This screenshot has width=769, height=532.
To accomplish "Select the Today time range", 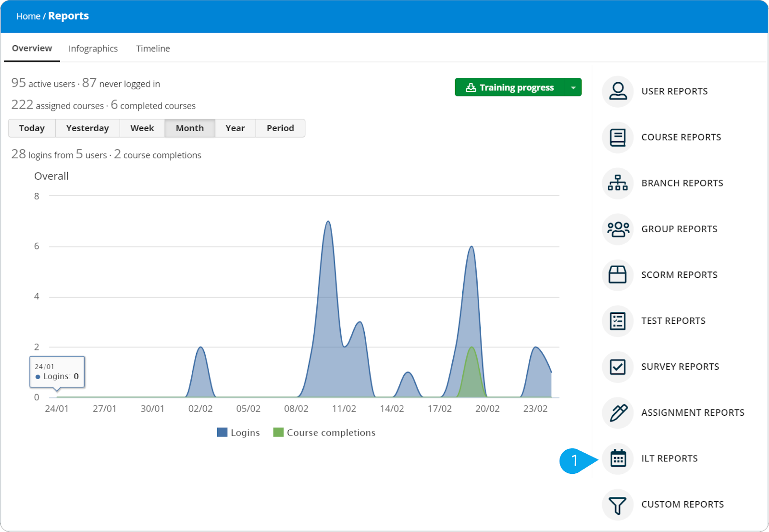I will [32, 128].
